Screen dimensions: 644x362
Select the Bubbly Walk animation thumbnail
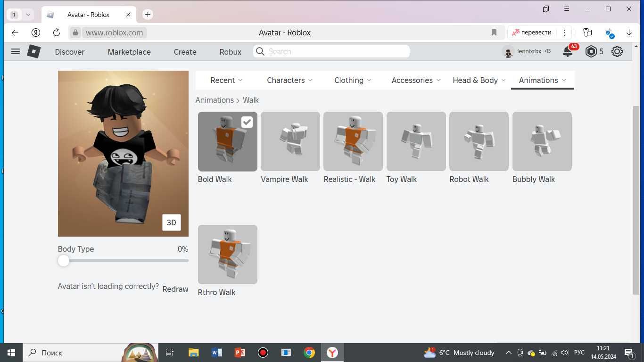coord(542,141)
